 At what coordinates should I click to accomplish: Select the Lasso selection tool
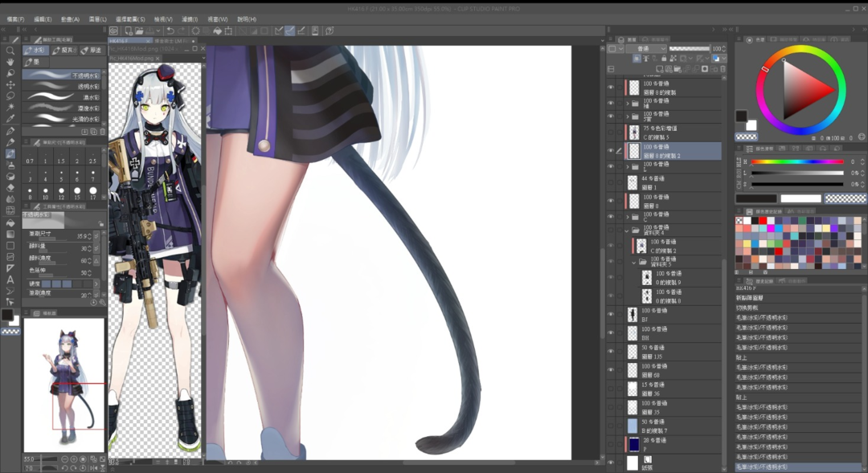tap(10, 96)
